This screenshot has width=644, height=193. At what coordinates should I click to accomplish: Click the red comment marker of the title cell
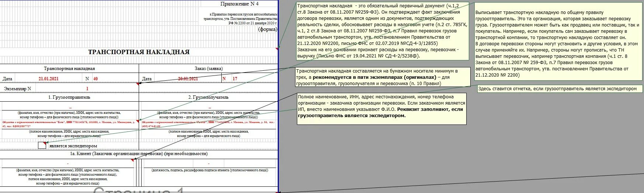[x=277, y=49]
